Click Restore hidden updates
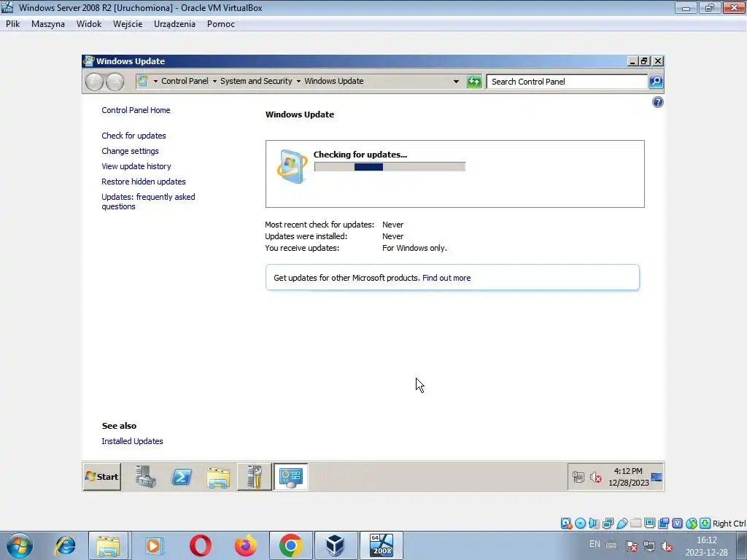 pyautogui.click(x=144, y=182)
